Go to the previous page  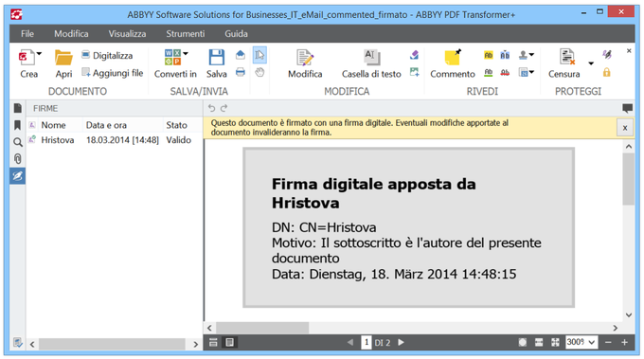click(x=349, y=342)
